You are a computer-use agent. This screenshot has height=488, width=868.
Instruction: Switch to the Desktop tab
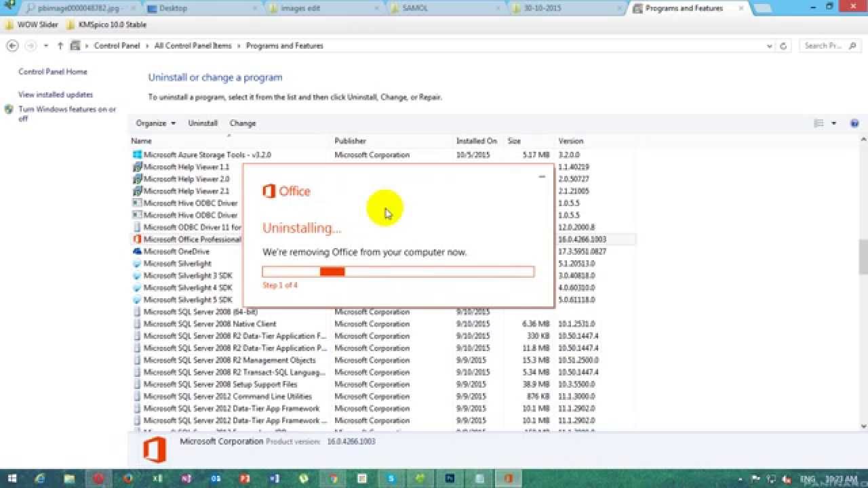[x=201, y=8]
